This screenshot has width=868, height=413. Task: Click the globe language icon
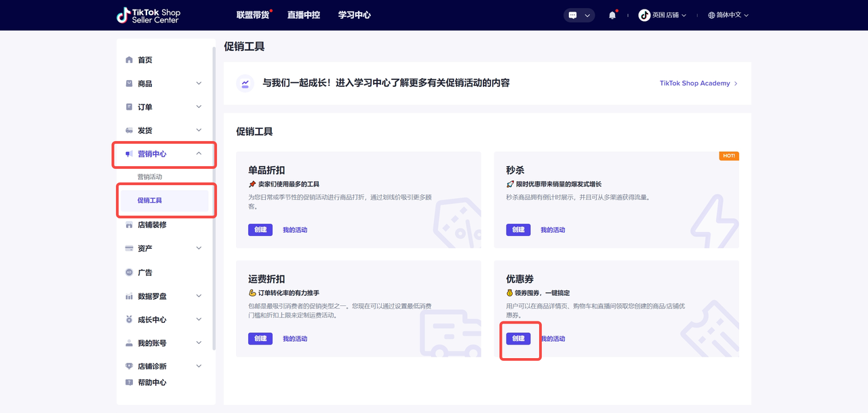pyautogui.click(x=711, y=15)
